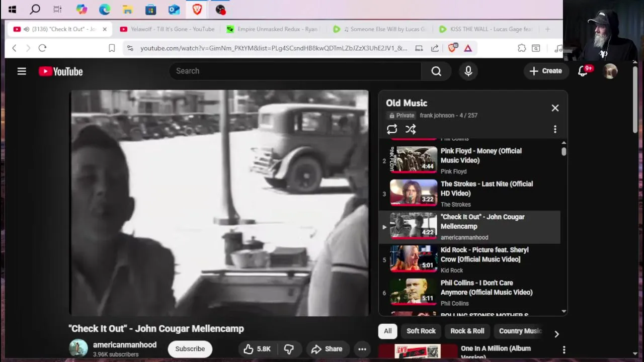This screenshot has height=362, width=644.
Task: Open Windows taskbar search
Action: point(35,9)
